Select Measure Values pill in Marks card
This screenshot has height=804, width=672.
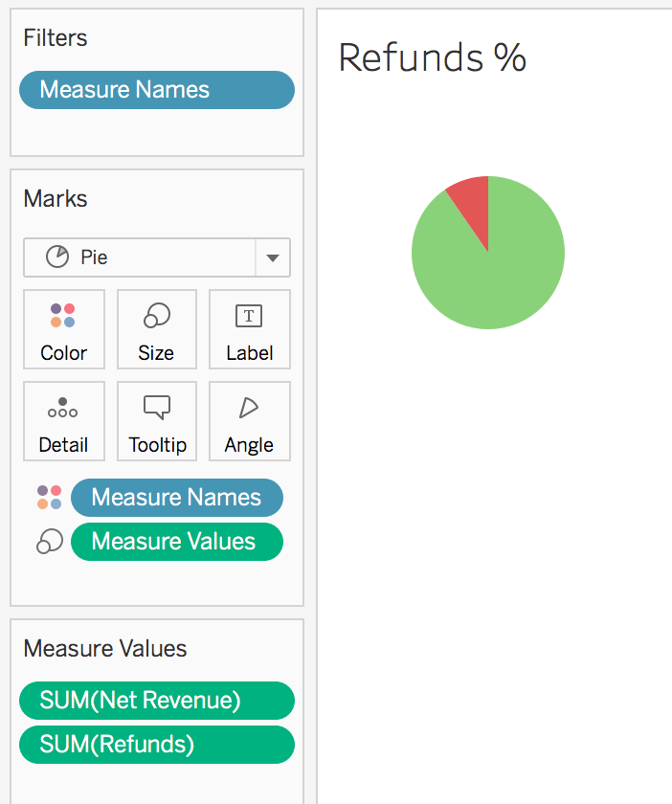pos(177,542)
